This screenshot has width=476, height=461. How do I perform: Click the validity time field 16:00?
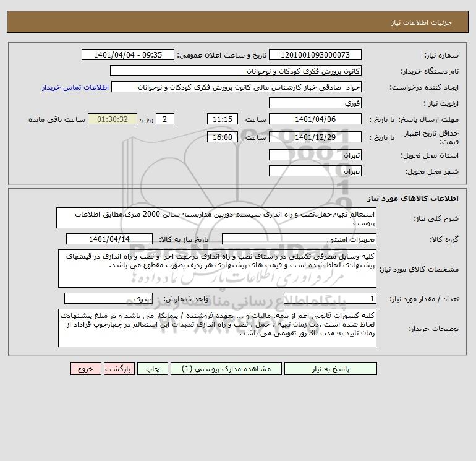coord(223,137)
